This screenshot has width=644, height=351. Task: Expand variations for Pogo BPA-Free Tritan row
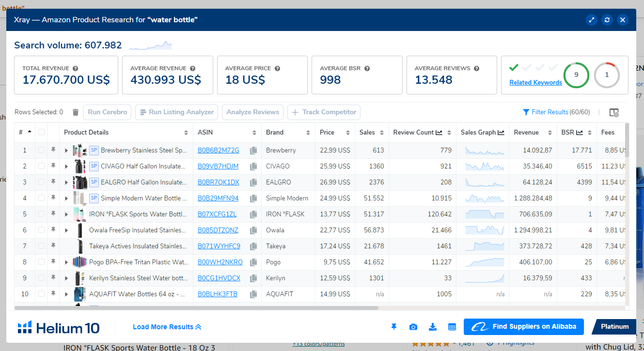click(66, 262)
